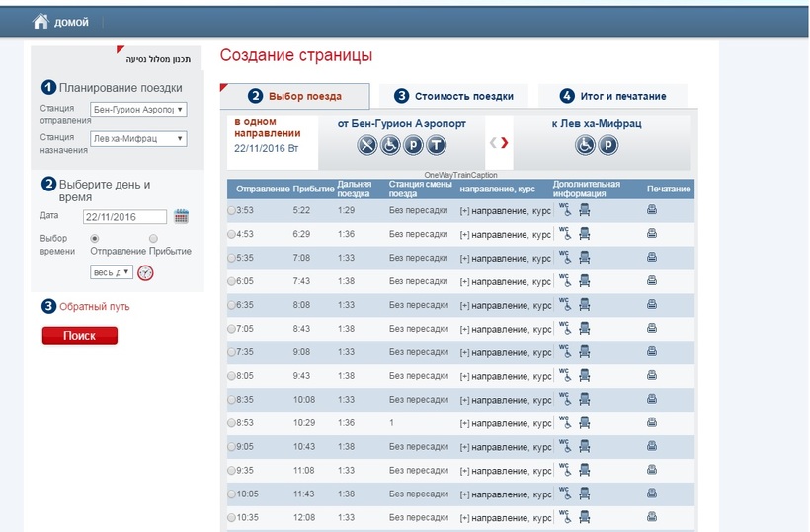Open the calendar date picker icon
The width and height of the screenshot is (810, 532).
coord(181,217)
